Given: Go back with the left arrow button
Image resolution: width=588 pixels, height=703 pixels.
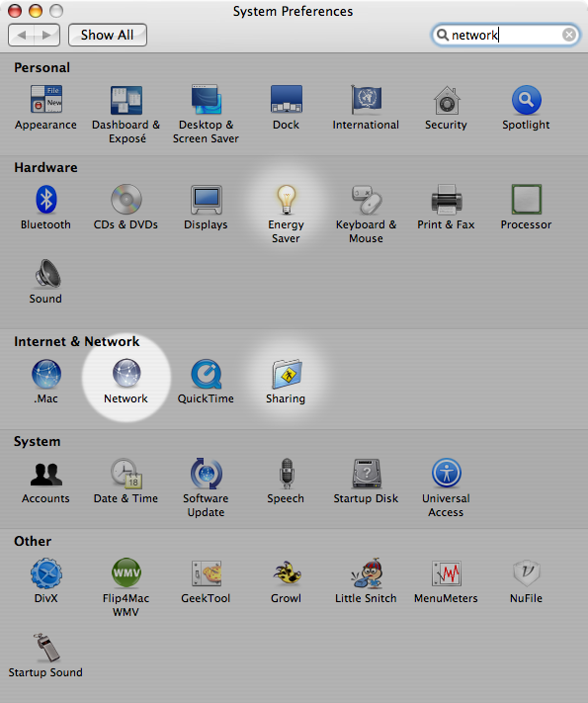Looking at the screenshot, I should point(21,35).
